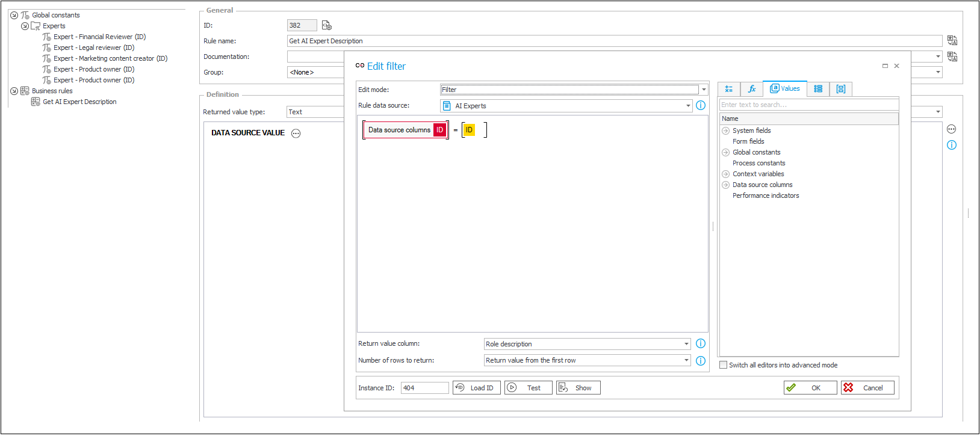Open the Group dropdown showing None
980x436 pixels.
click(938, 72)
